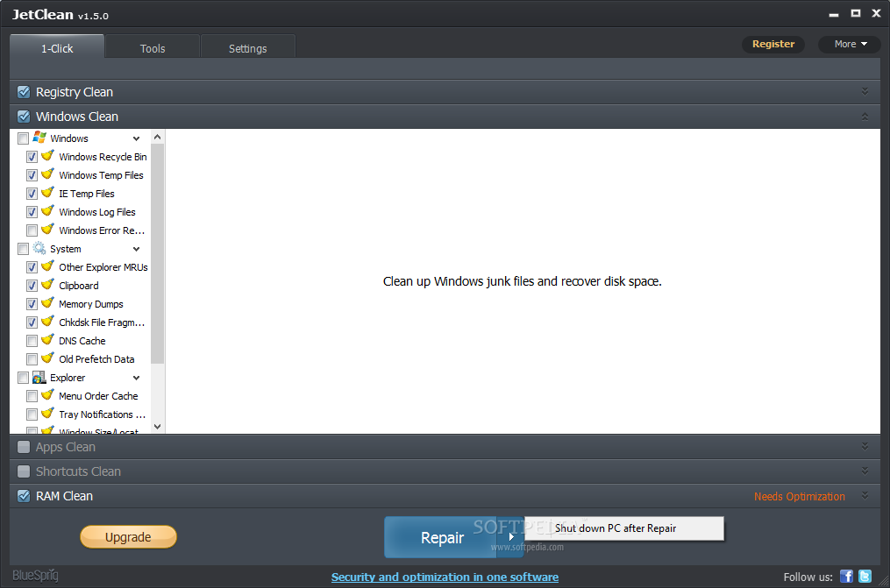
Task: Check the DNS Cache checkbox
Action: coord(32,341)
